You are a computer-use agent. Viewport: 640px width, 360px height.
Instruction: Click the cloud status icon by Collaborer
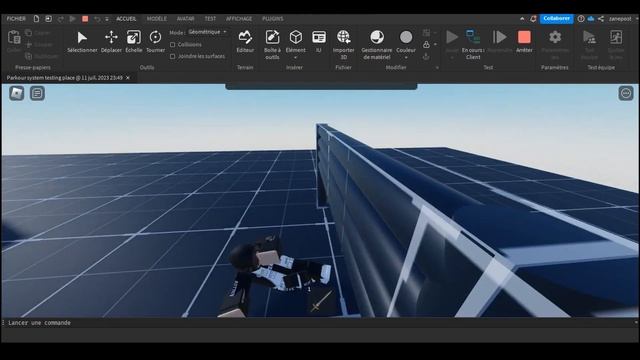[591, 19]
